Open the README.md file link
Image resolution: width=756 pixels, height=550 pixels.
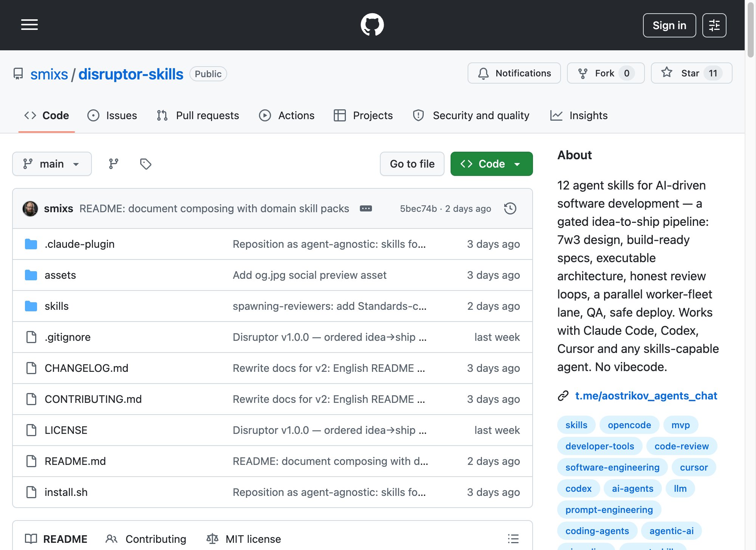(x=75, y=461)
